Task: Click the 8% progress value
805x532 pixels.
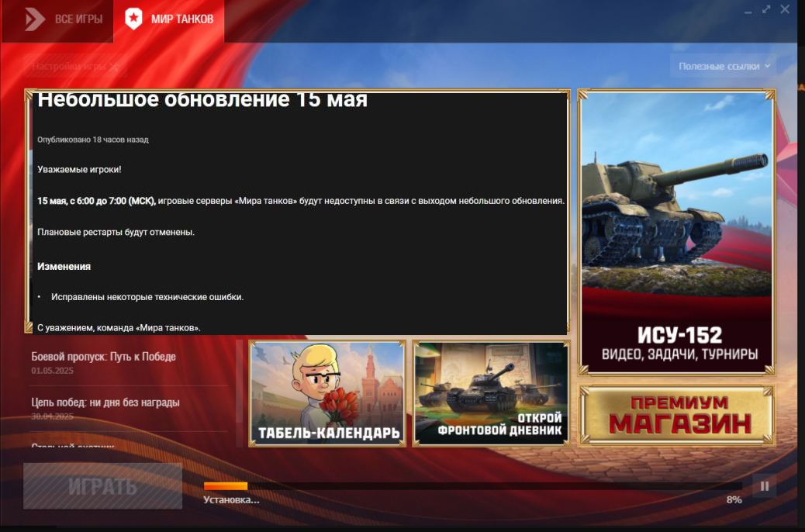Action: (x=734, y=499)
